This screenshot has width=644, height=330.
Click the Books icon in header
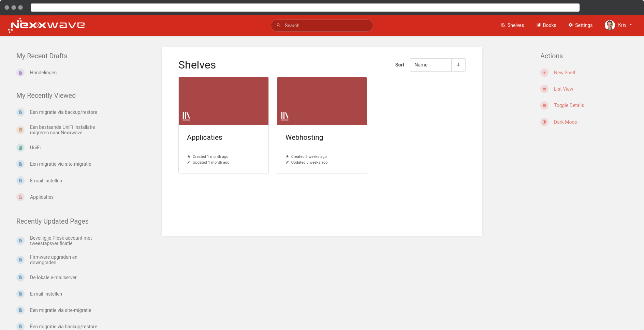[x=539, y=25]
